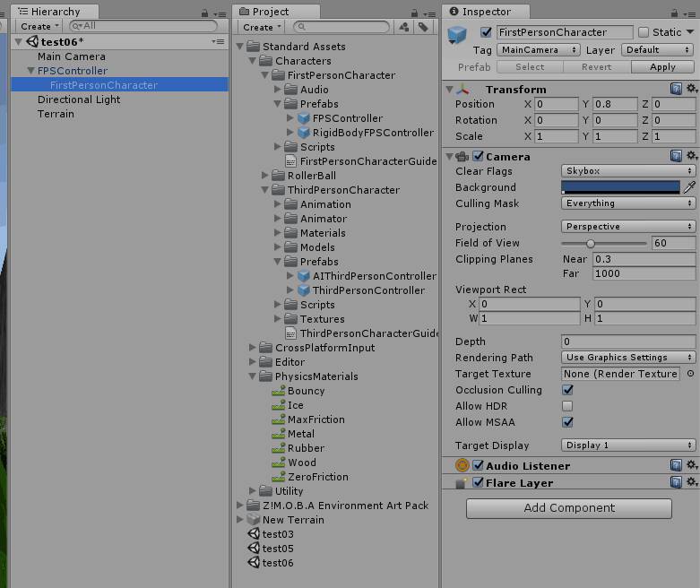700x588 pixels.
Task: Click the prefab Revert button
Action: point(597,67)
